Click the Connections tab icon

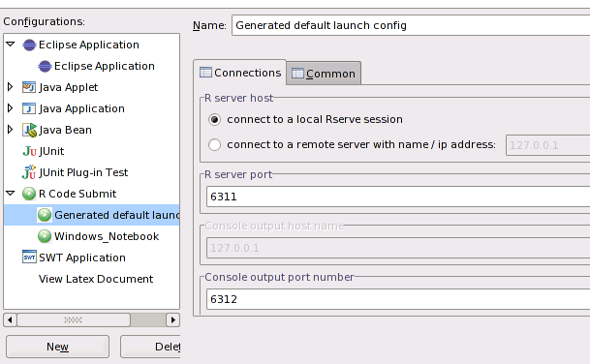(x=205, y=72)
